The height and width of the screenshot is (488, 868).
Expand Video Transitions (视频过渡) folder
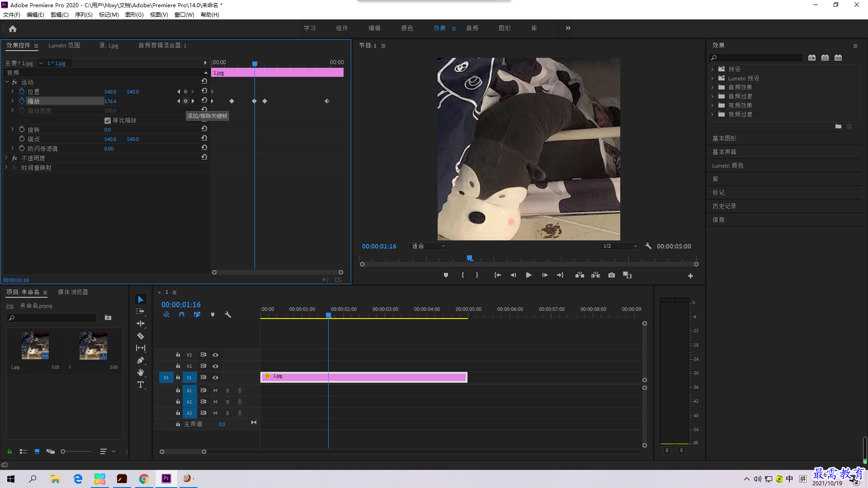(712, 114)
